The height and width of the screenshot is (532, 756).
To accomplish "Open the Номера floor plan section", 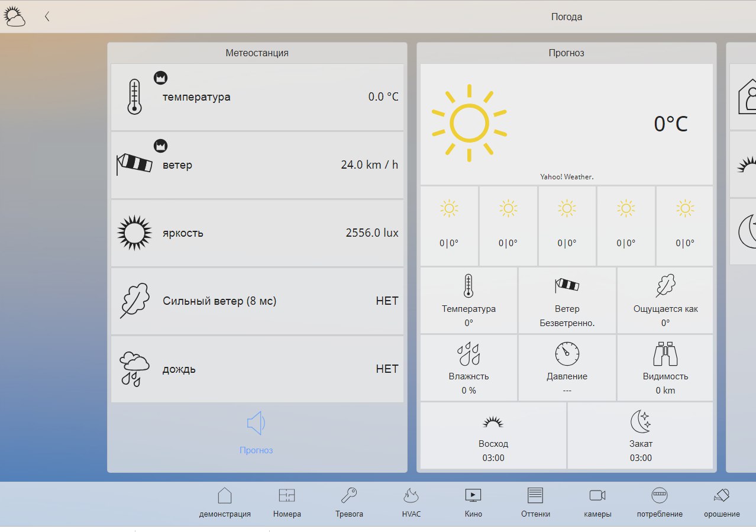I will pos(287,503).
